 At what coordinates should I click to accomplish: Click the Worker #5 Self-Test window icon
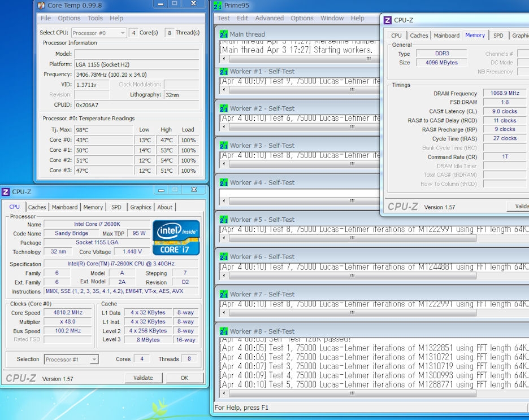click(224, 220)
